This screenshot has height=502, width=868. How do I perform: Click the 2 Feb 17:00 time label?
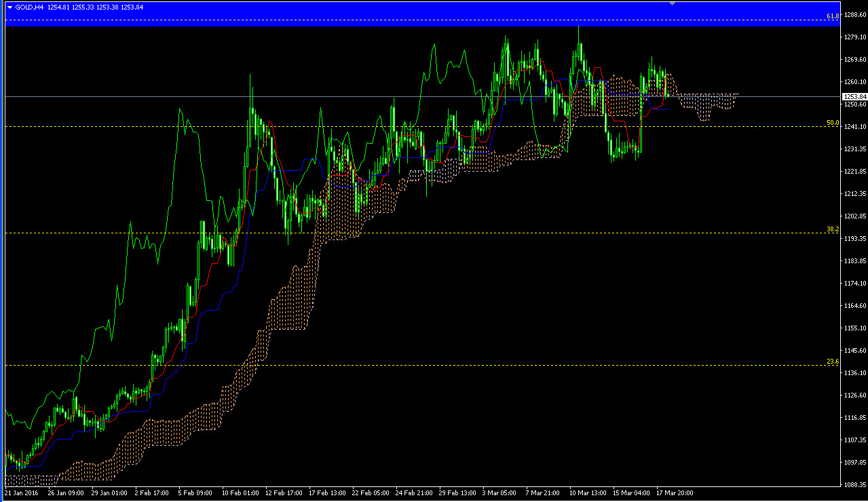(x=151, y=493)
